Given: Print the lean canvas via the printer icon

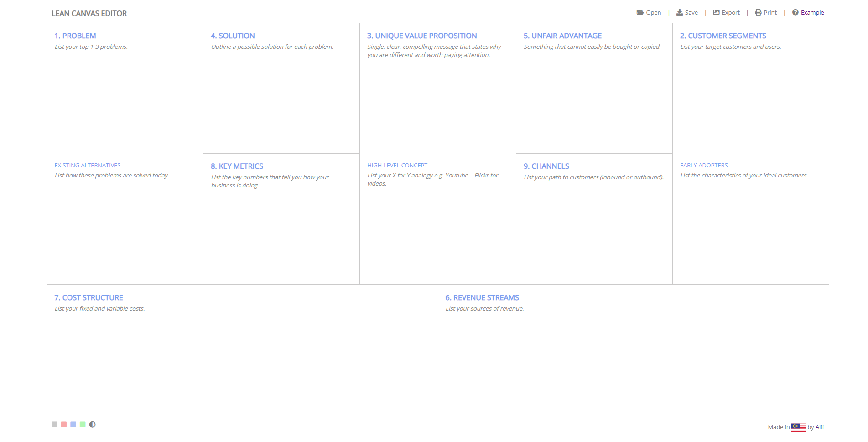Looking at the screenshot, I should click(x=757, y=12).
